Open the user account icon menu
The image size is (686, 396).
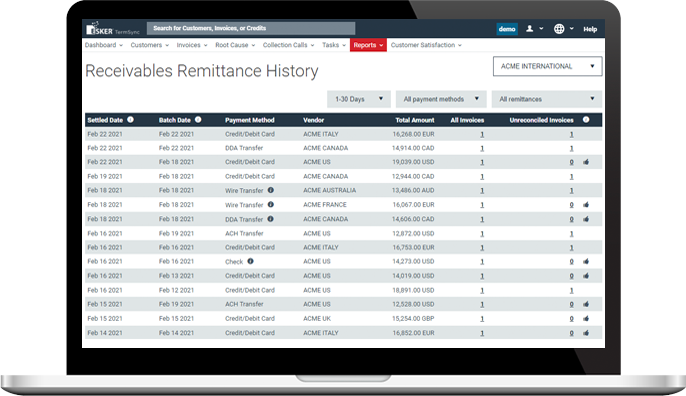click(x=535, y=28)
